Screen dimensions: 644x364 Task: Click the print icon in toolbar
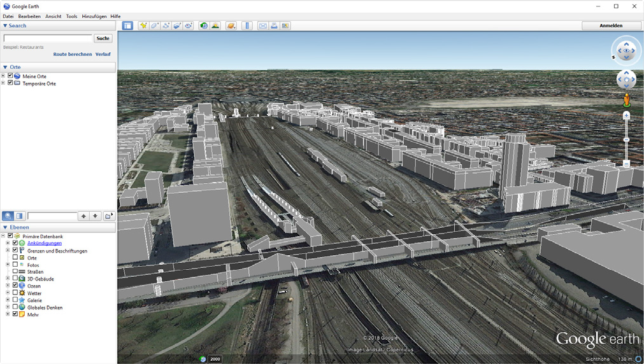[x=274, y=25]
